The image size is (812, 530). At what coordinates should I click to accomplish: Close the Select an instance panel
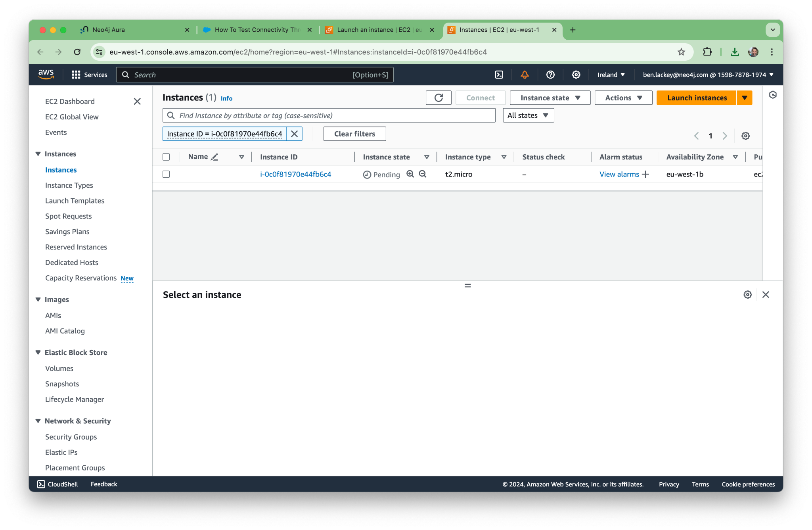[766, 294]
